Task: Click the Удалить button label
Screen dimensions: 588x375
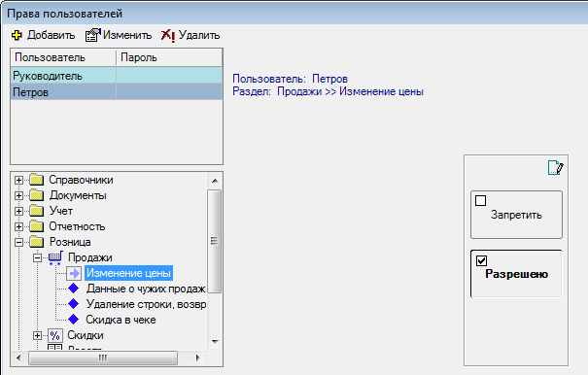Action: pyautogui.click(x=199, y=35)
